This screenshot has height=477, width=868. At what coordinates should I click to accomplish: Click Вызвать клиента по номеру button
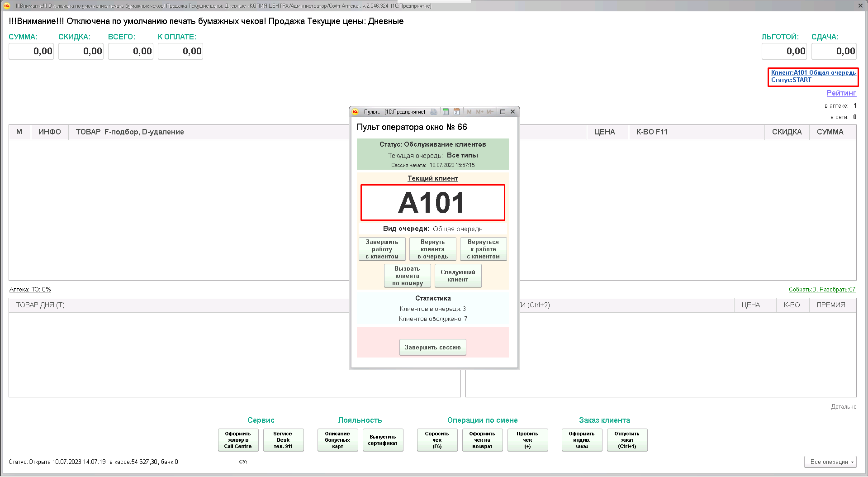coord(407,276)
